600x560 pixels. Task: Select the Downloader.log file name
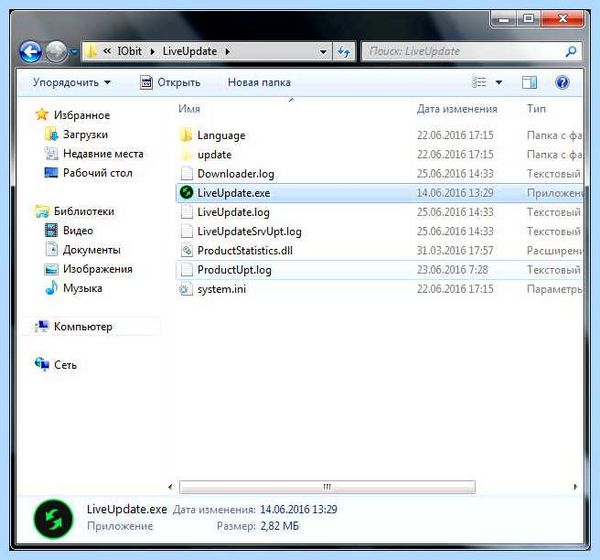(x=236, y=174)
